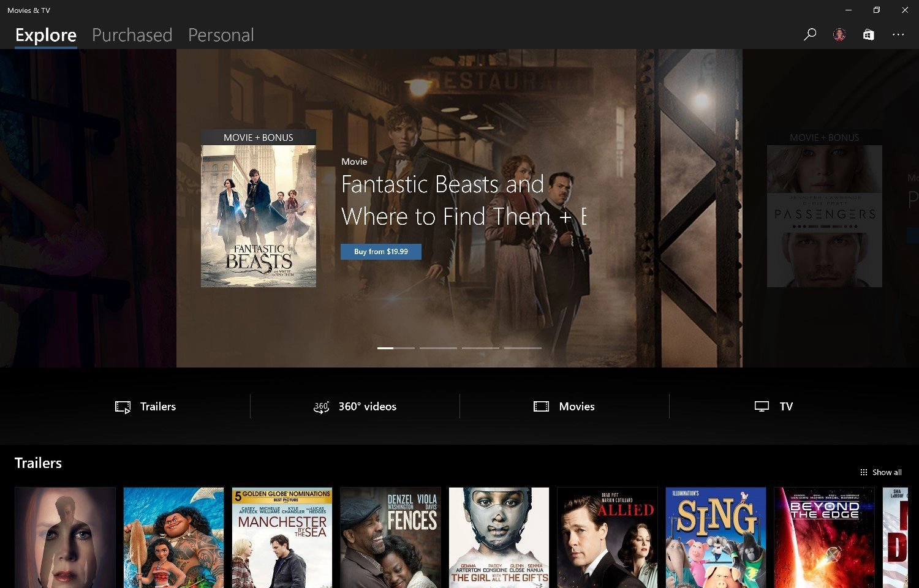The height and width of the screenshot is (588, 919).
Task: Open the Fences trailer thumbnail
Action: pos(390,538)
